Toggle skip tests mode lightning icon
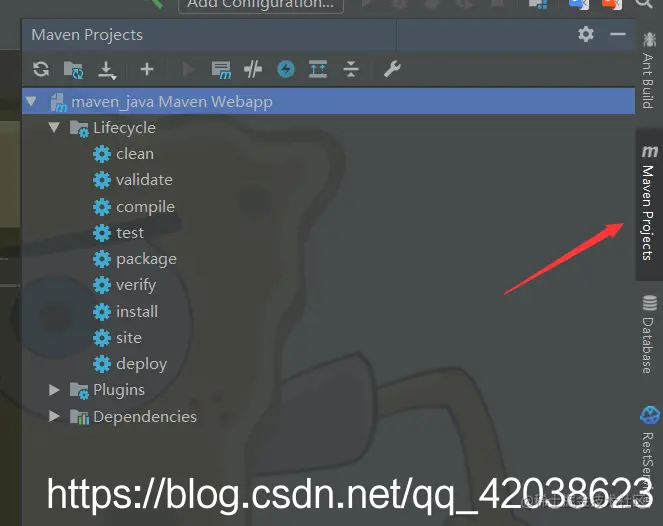The image size is (663, 526). (x=286, y=69)
